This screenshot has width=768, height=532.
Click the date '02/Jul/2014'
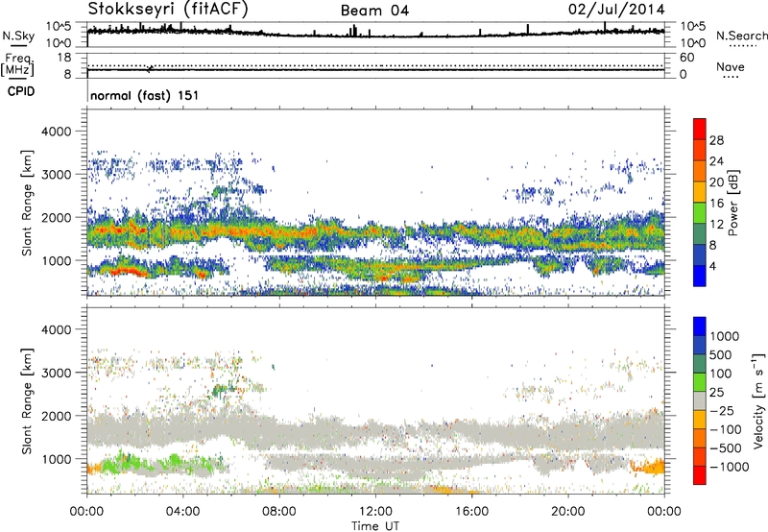tap(616, 10)
